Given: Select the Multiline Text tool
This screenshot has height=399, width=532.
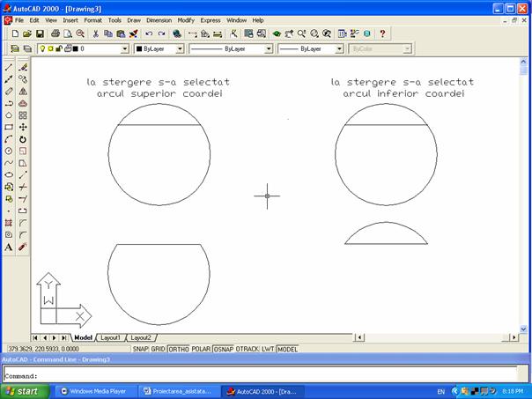Looking at the screenshot, I should (9, 248).
